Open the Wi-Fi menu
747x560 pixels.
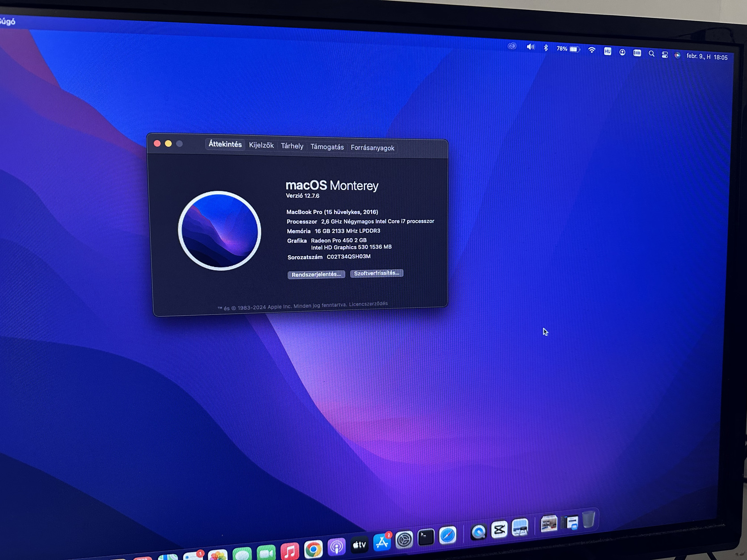(592, 50)
